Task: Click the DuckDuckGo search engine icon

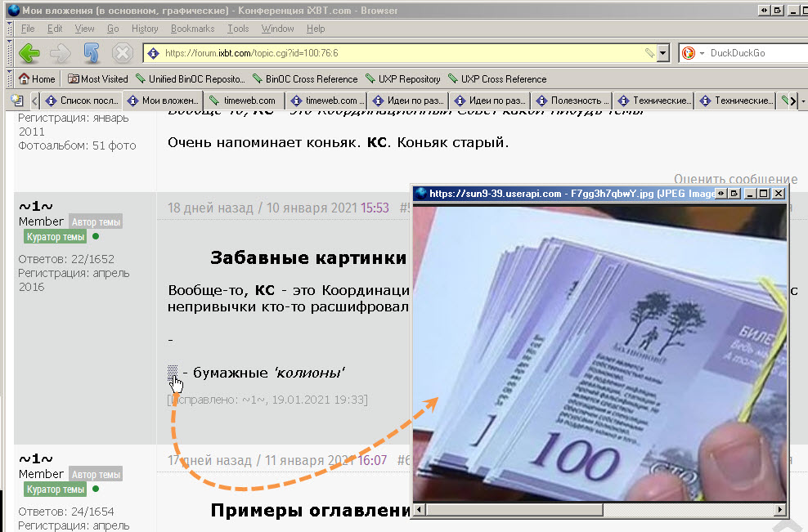Action: (x=689, y=53)
